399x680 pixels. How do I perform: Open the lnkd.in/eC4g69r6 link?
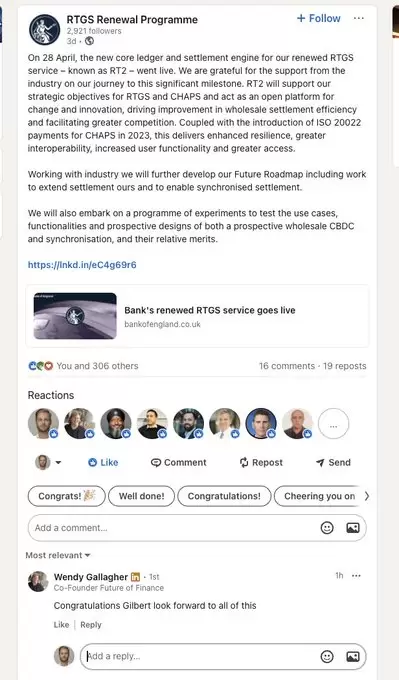[x=82, y=265]
